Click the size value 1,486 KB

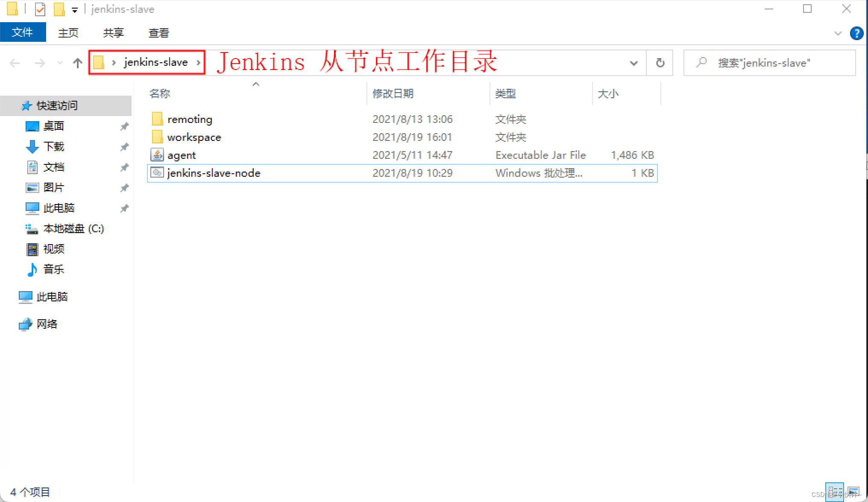632,155
